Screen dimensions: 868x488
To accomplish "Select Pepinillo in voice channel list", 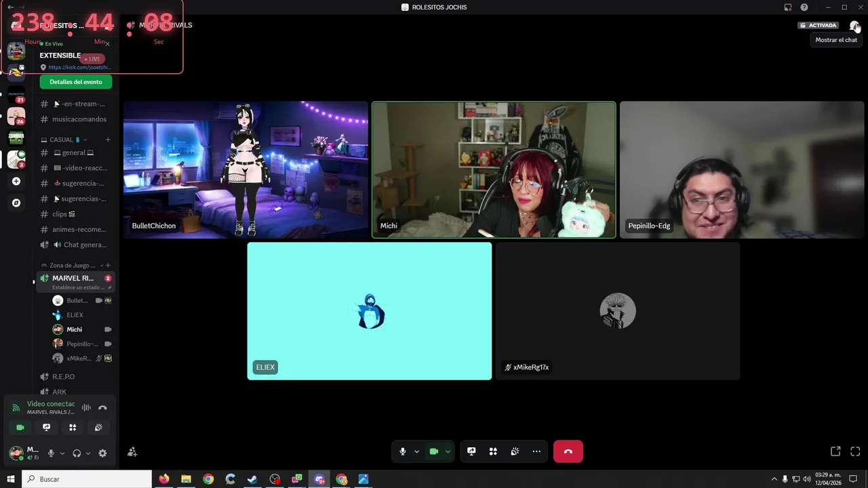I will click(x=81, y=344).
